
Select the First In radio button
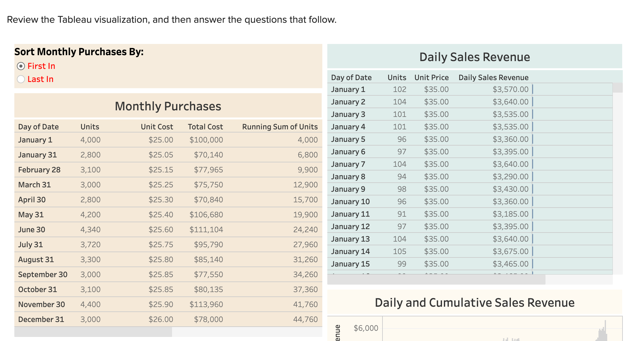coord(21,66)
